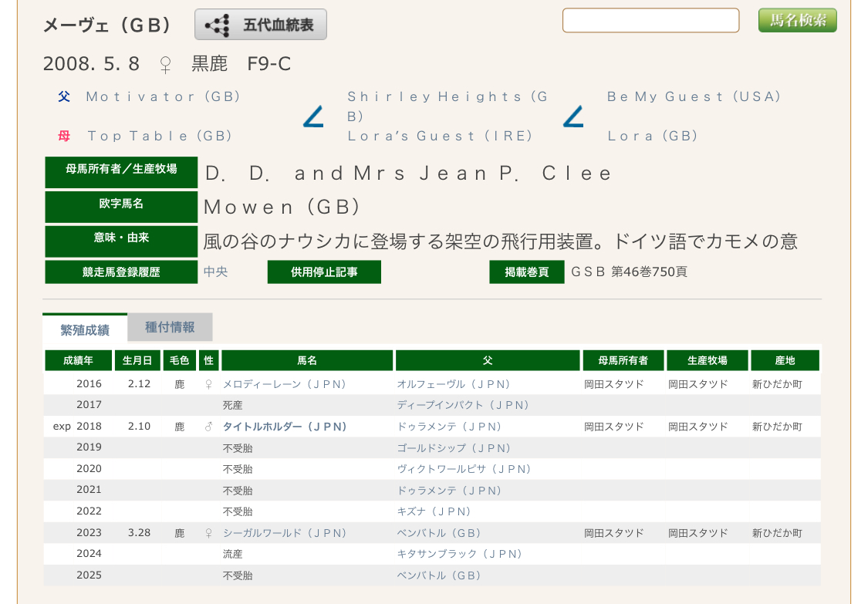
Task: Open sire オルフェーヴル (JPN) link
Action: 454,384
